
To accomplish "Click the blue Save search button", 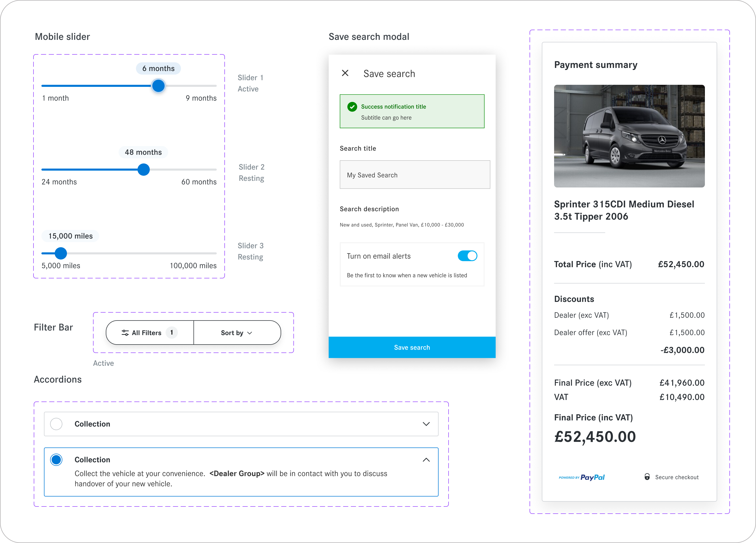I will click(x=412, y=347).
